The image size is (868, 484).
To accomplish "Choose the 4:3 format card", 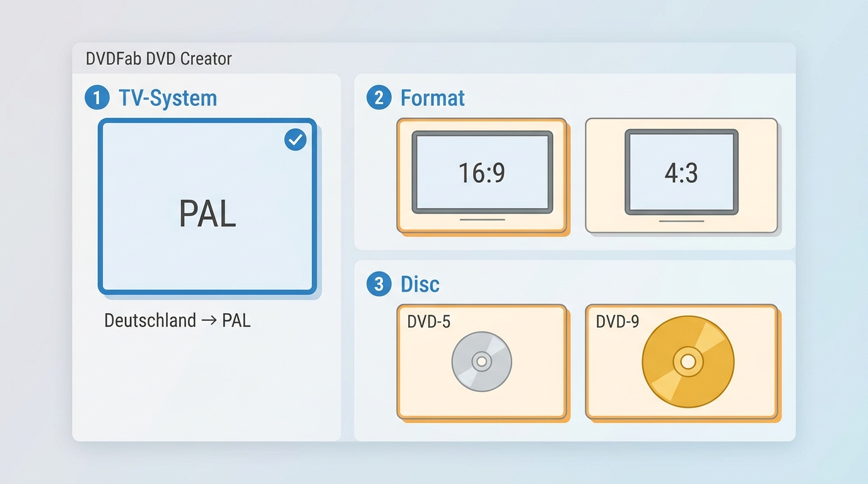I will [x=681, y=176].
